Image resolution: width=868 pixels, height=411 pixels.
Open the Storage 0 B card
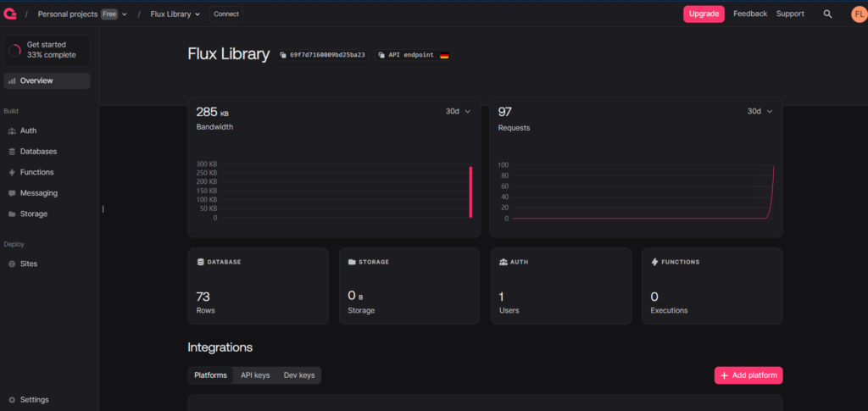[409, 286]
